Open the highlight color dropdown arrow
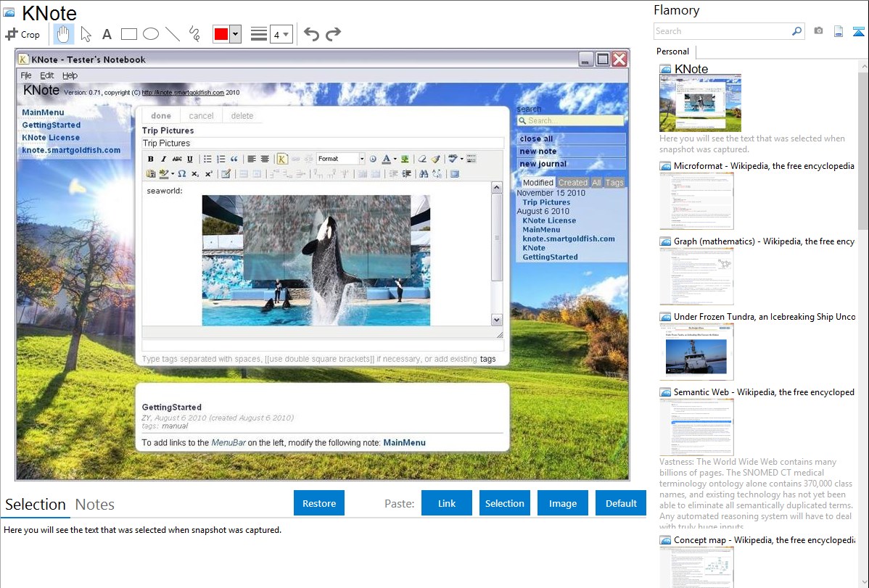This screenshot has height=588, width=869. click(x=173, y=174)
